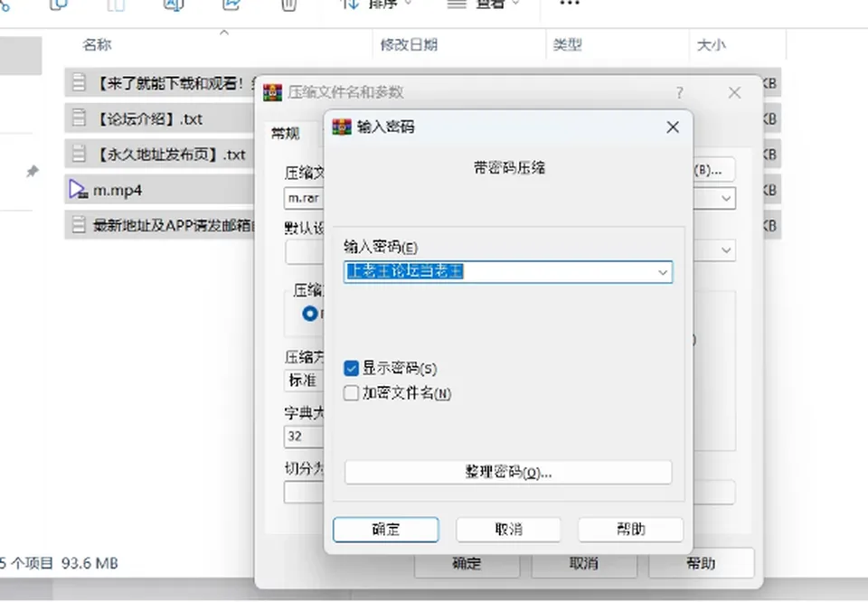Click the 整理密码(O)... button
The width and height of the screenshot is (868, 602).
pos(508,473)
